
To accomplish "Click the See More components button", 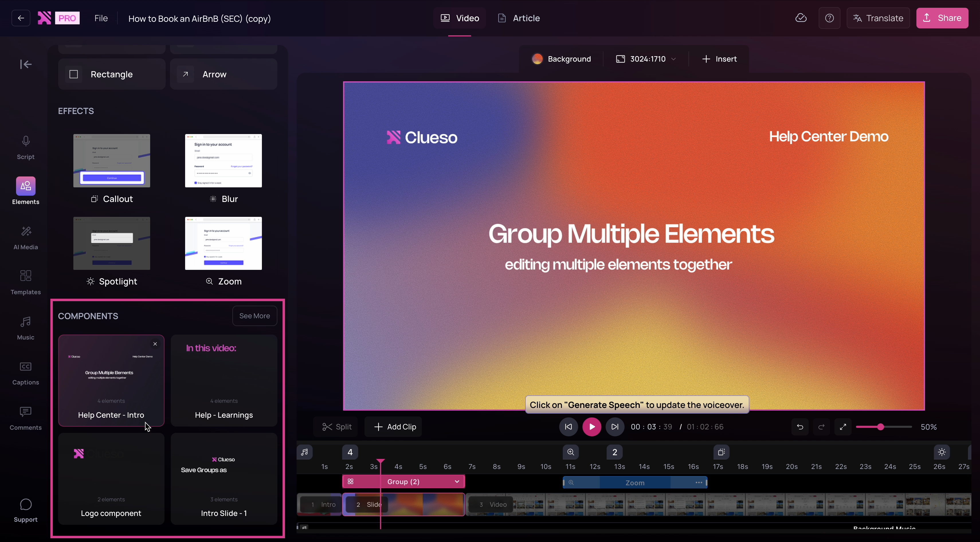I will coord(254,316).
